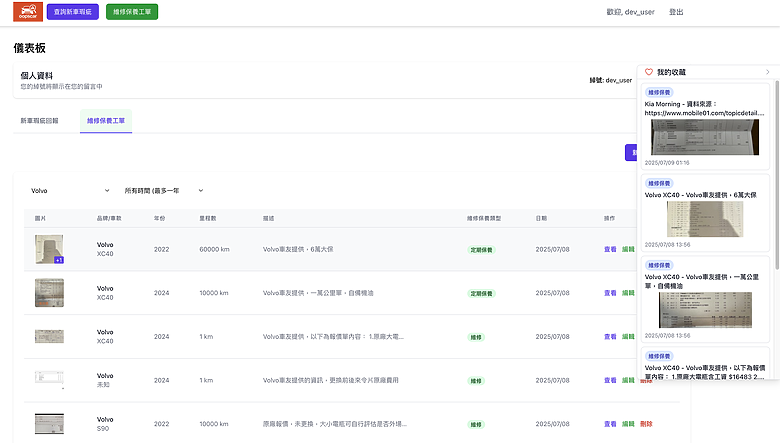780x443 pixels.
Task: Click description starting 原廠報價・未更換
Action: click(335, 424)
